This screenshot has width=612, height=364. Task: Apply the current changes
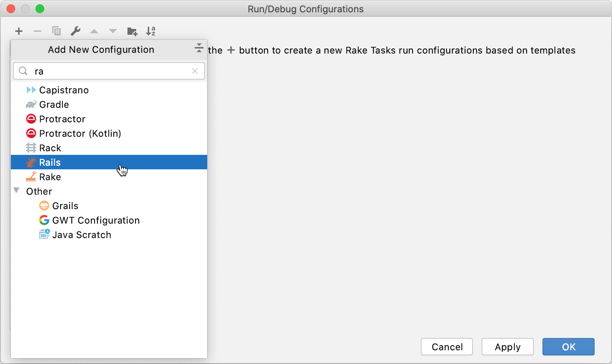click(x=507, y=347)
